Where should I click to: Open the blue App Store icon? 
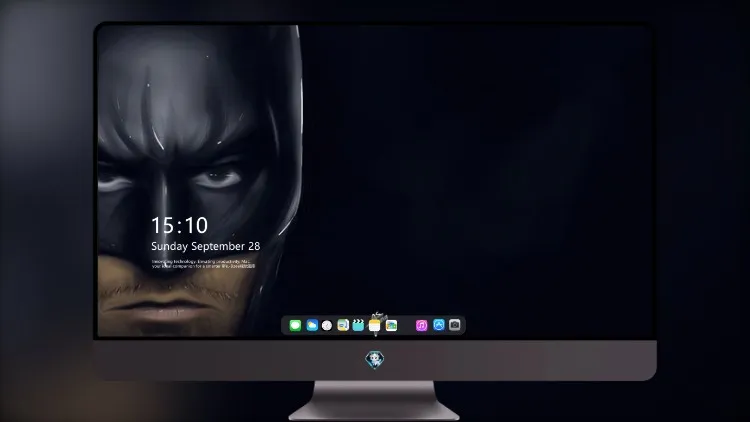click(x=439, y=325)
